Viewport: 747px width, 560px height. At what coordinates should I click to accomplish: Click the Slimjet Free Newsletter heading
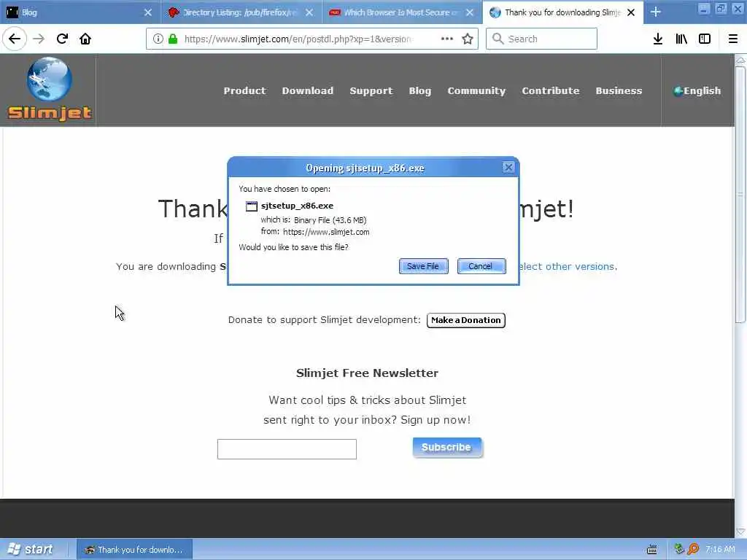[368, 373]
